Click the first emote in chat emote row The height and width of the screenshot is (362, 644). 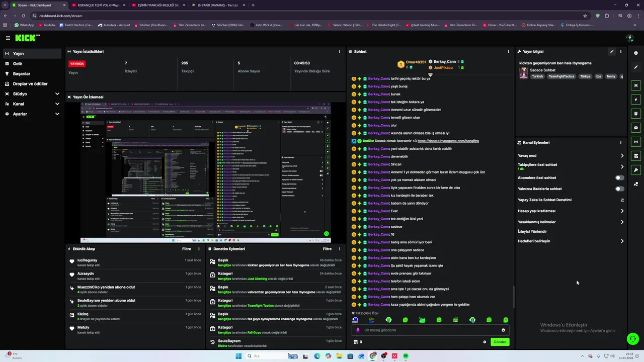(355, 320)
